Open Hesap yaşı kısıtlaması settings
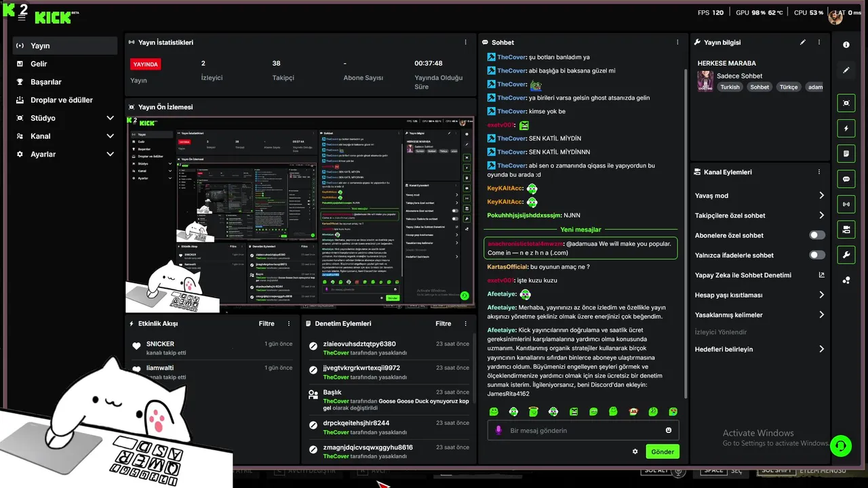Image resolution: width=868 pixels, height=488 pixels. click(x=759, y=295)
